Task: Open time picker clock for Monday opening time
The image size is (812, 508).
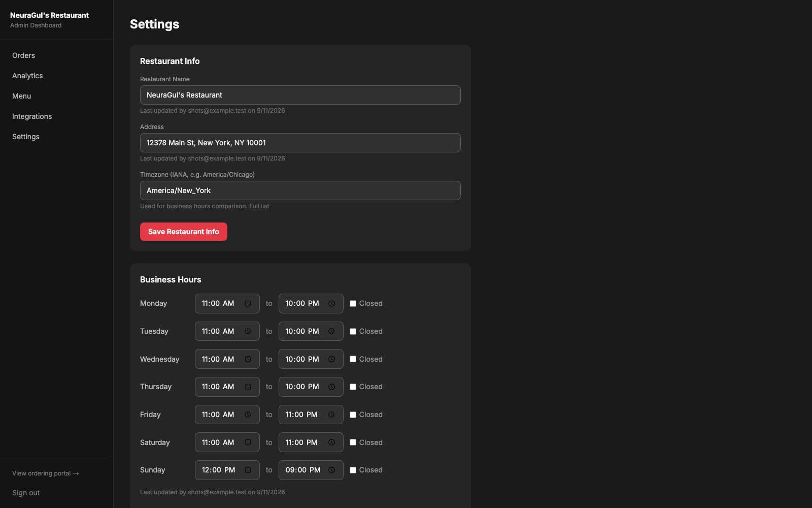Action: click(x=248, y=304)
